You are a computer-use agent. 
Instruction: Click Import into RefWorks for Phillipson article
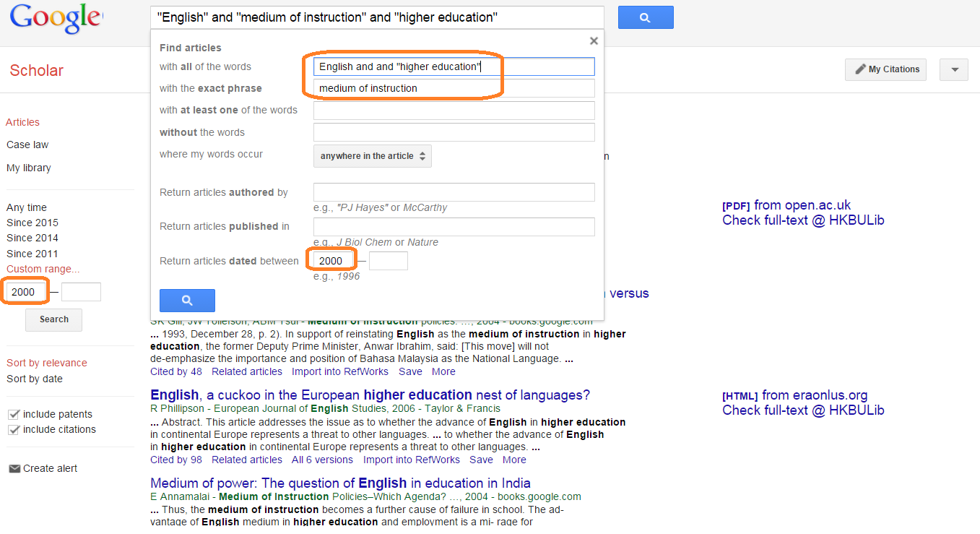[412, 460]
